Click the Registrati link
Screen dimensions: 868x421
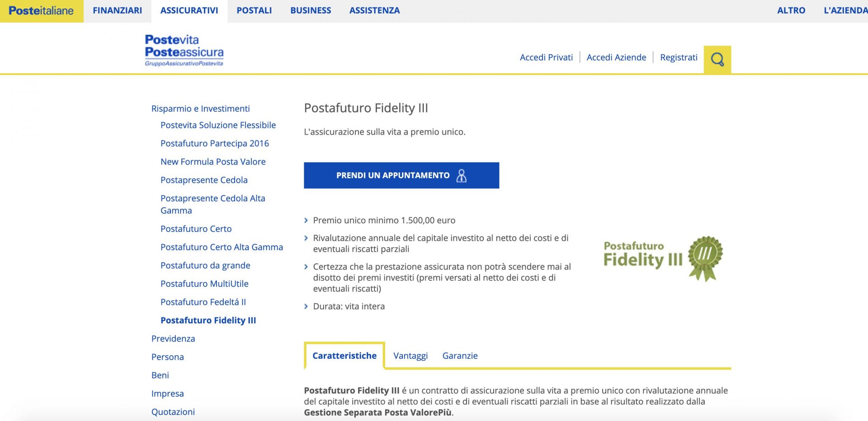click(679, 57)
